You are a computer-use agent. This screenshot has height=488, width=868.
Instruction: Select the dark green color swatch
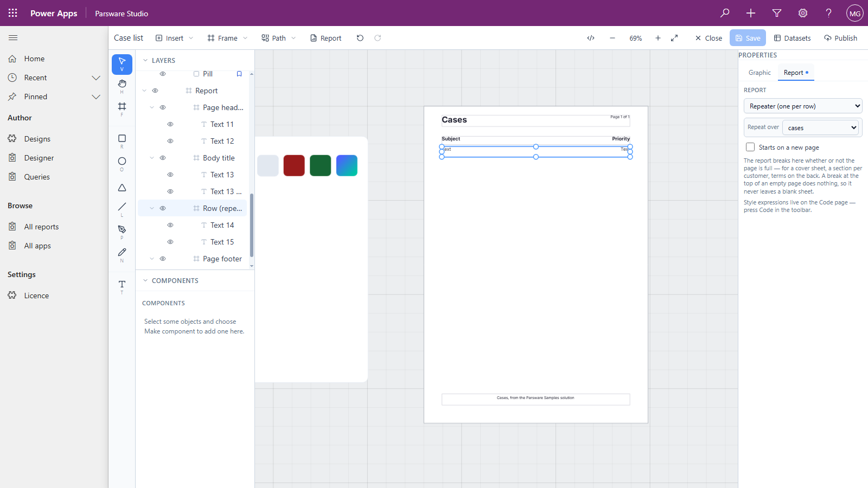(321, 165)
